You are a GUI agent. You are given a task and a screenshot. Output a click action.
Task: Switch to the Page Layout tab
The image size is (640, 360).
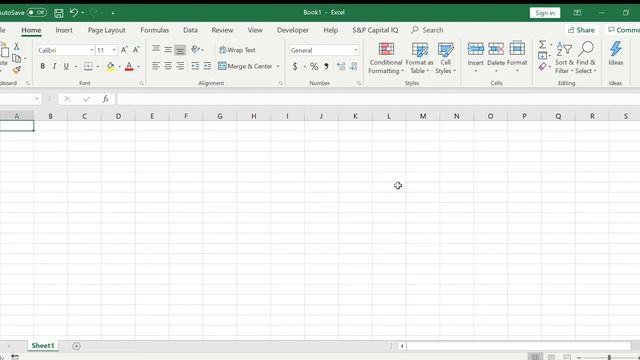(x=107, y=30)
